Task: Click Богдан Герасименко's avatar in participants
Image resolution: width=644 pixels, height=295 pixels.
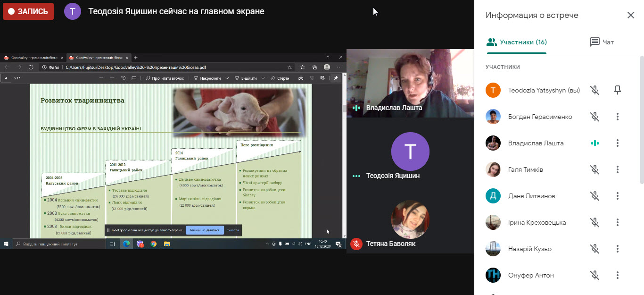Action: point(493,117)
